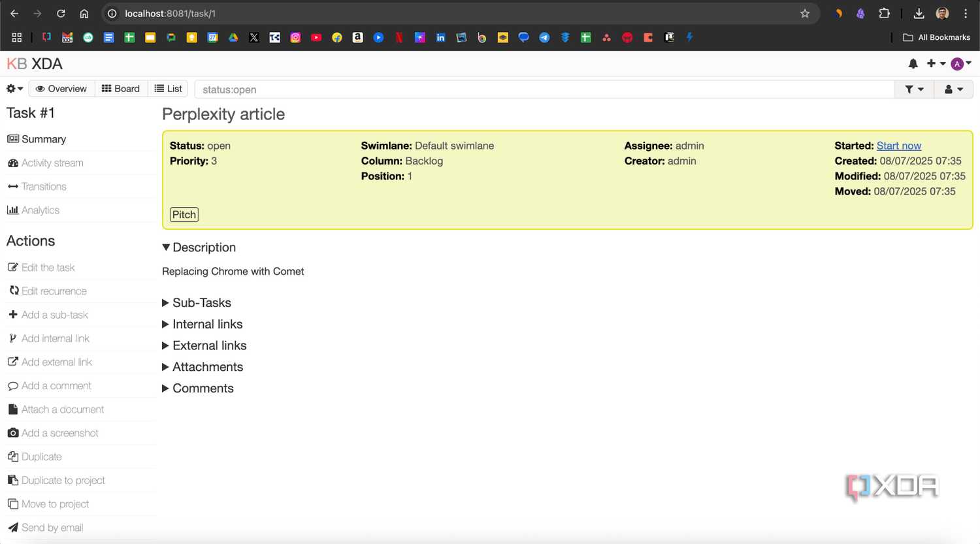Switch to the Board view
Viewport: 980px width, 544px height.
[121, 89]
